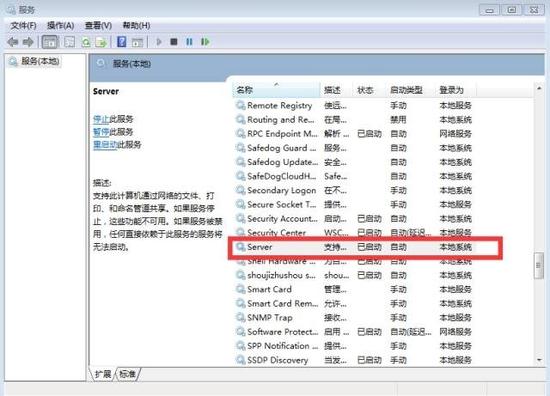This screenshot has width=550, height=396.
Task: Select the shoujizhushou service row
Action: point(354,275)
